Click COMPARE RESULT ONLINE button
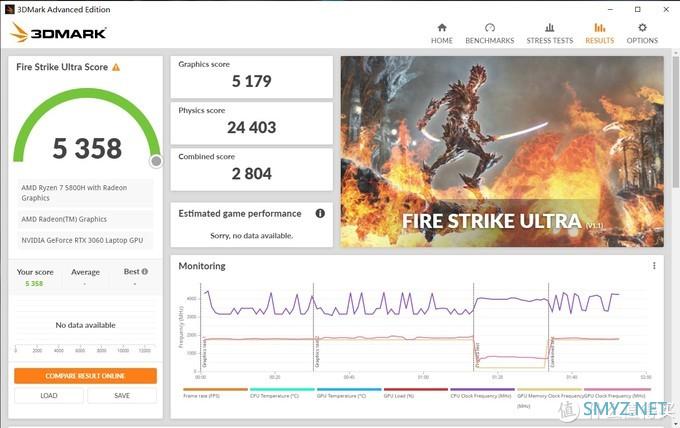The width and height of the screenshot is (680, 428). [x=85, y=376]
